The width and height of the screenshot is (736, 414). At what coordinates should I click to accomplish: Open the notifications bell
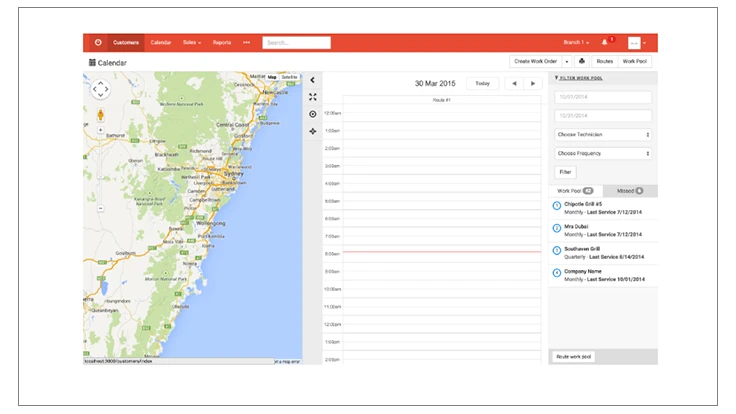tap(605, 43)
